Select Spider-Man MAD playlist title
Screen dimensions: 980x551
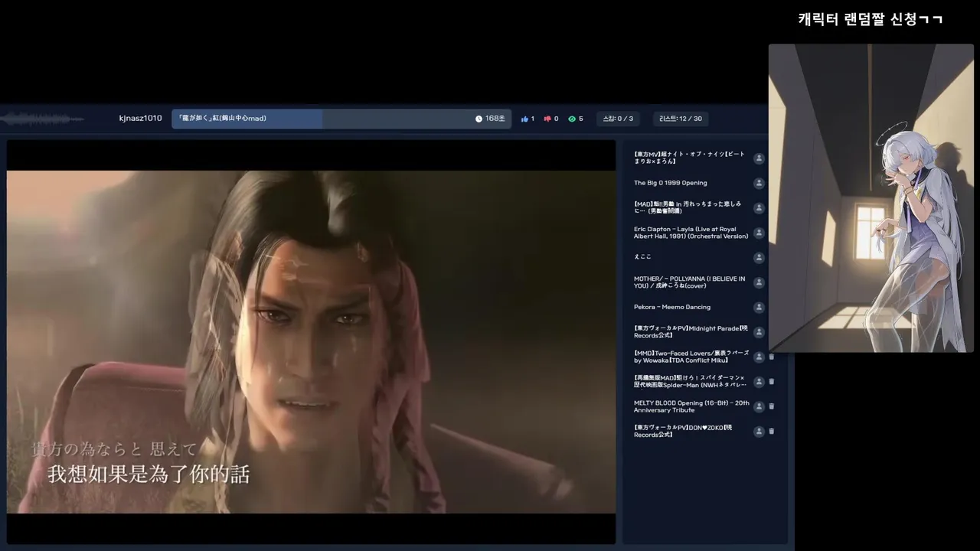[x=690, y=381]
